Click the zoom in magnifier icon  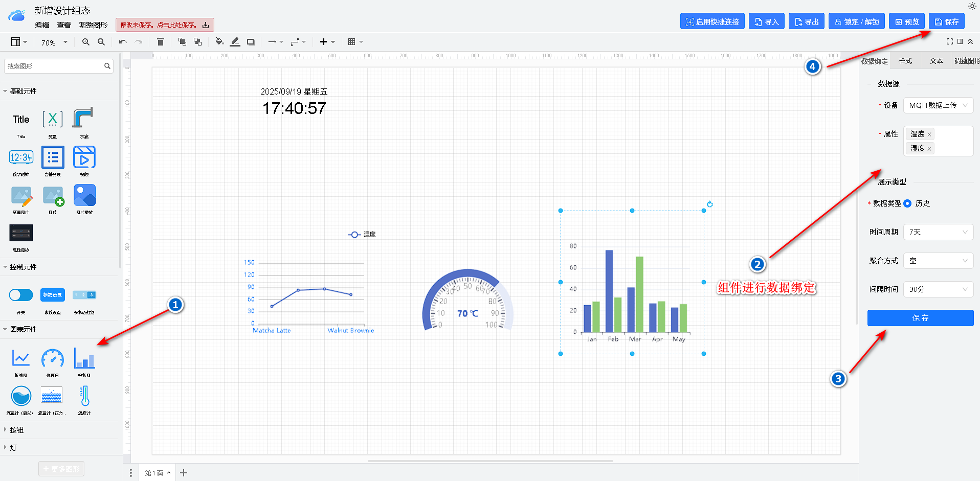point(85,42)
